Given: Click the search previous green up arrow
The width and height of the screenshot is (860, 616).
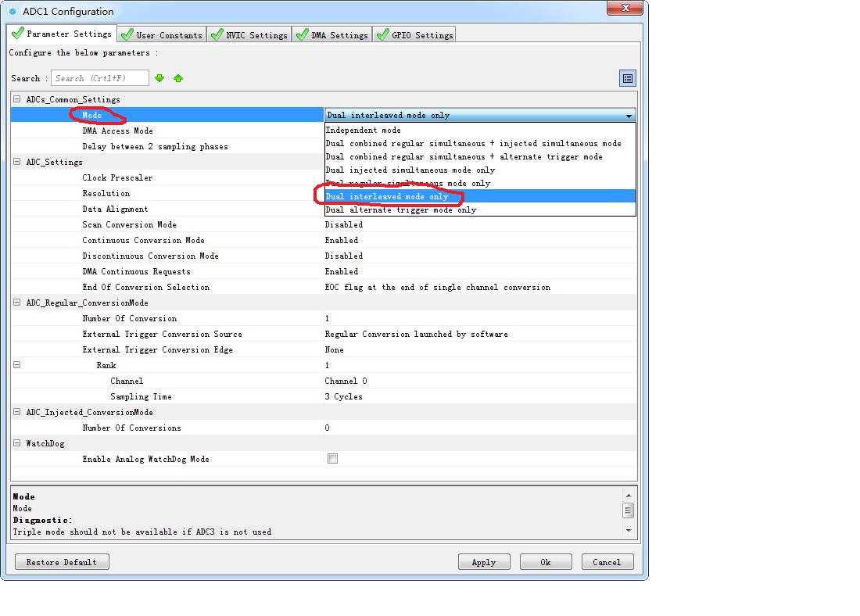Looking at the screenshot, I should coord(178,78).
